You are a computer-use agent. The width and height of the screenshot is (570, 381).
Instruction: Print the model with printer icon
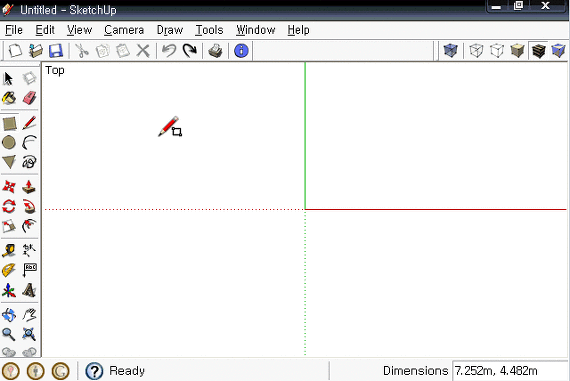tap(216, 51)
